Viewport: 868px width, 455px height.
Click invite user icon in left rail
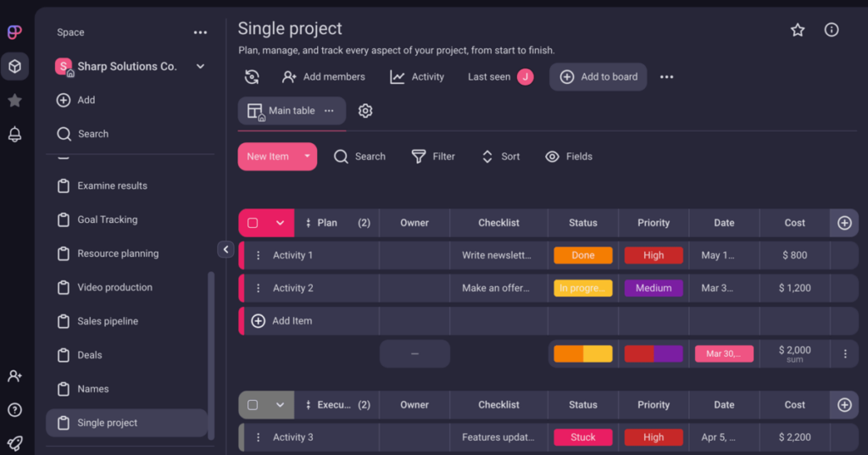coord(14,376)
